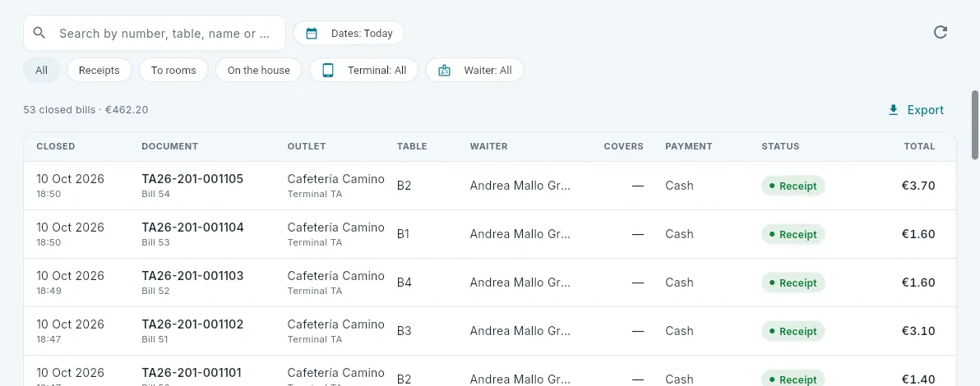Screen dimensions: 980x386
Task: Click Andrea Mallo waiter of Bill 52
Action: tap(520, 283)
